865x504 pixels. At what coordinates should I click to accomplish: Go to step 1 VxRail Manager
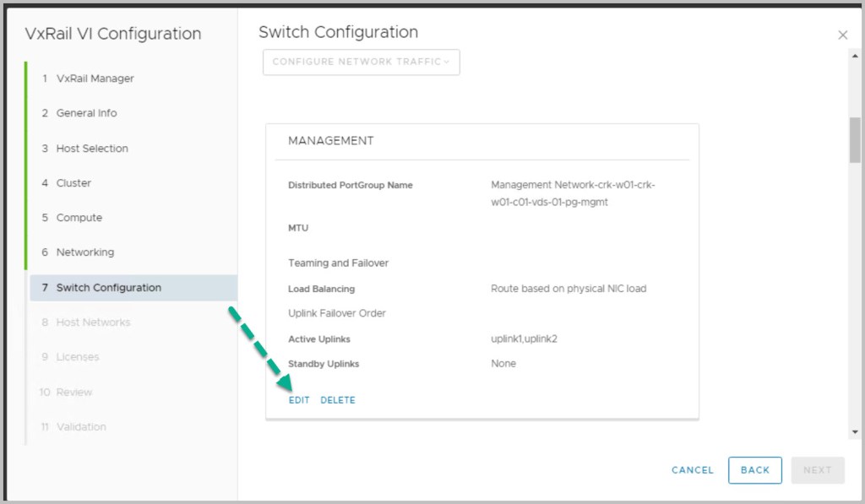pyautogui.click(x=95, y=79)
